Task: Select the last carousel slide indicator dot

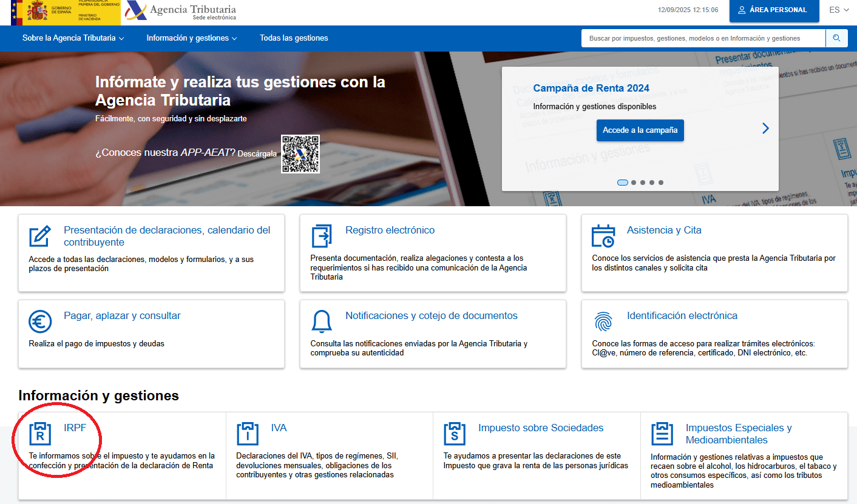Action: pos(661,183)
